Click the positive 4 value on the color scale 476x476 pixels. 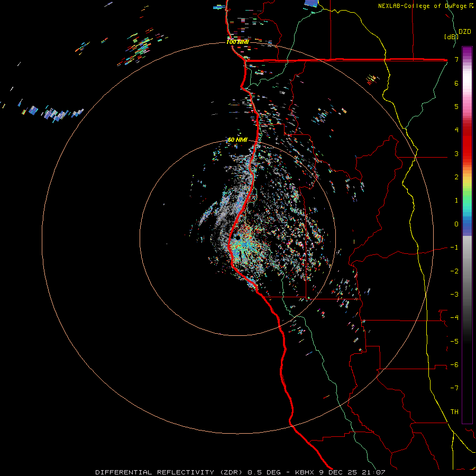(456, 130)
